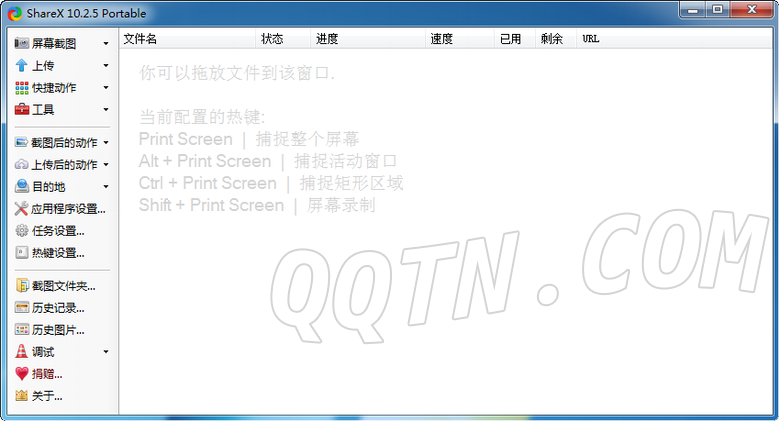Open the 屏幕截图 menu label

pyautogui.click(x=54, y=44)
